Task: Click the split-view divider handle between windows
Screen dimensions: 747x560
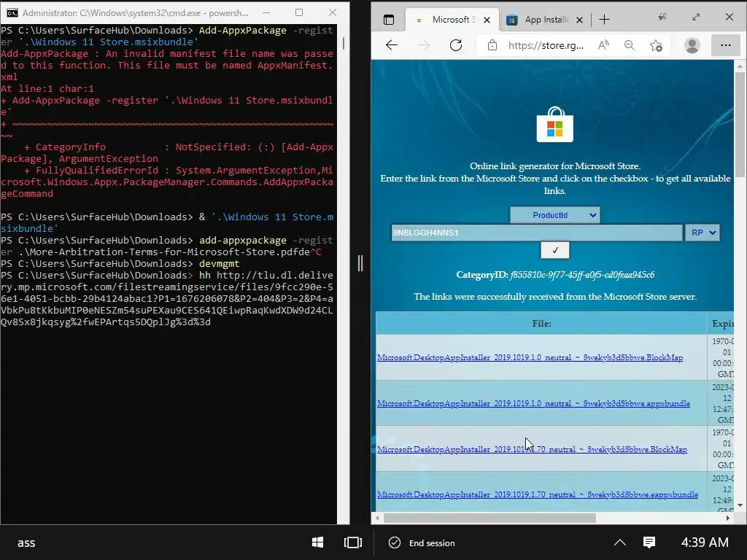Action: [360, 262]
